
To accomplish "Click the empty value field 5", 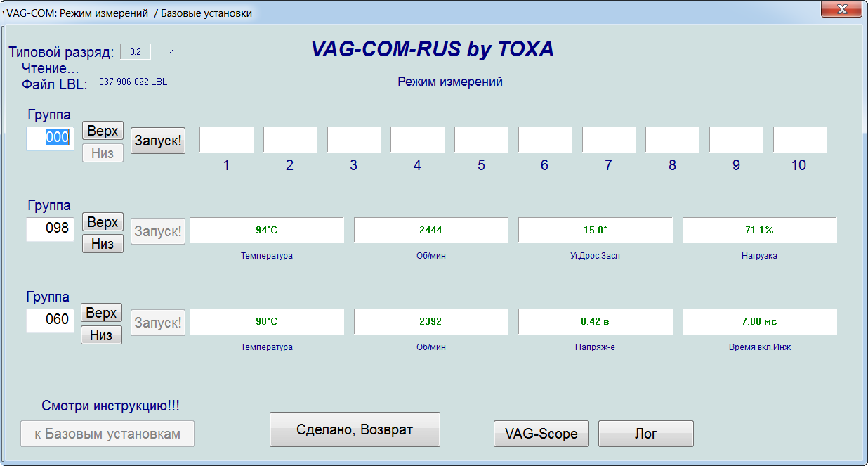I will (x=481, y=140).
